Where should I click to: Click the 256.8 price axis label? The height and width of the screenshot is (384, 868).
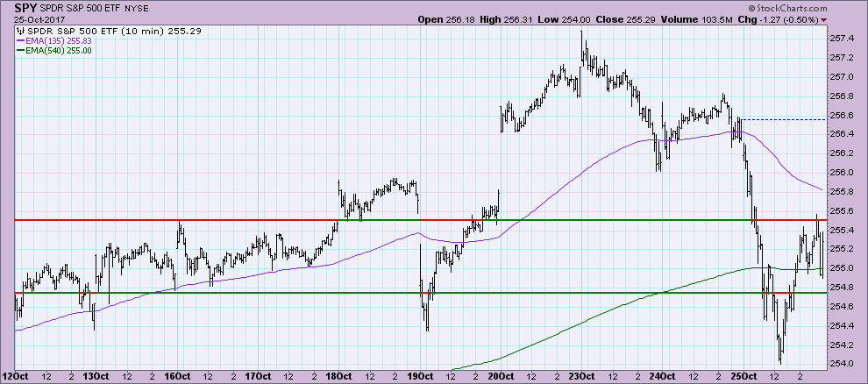[x=842, y=96]
